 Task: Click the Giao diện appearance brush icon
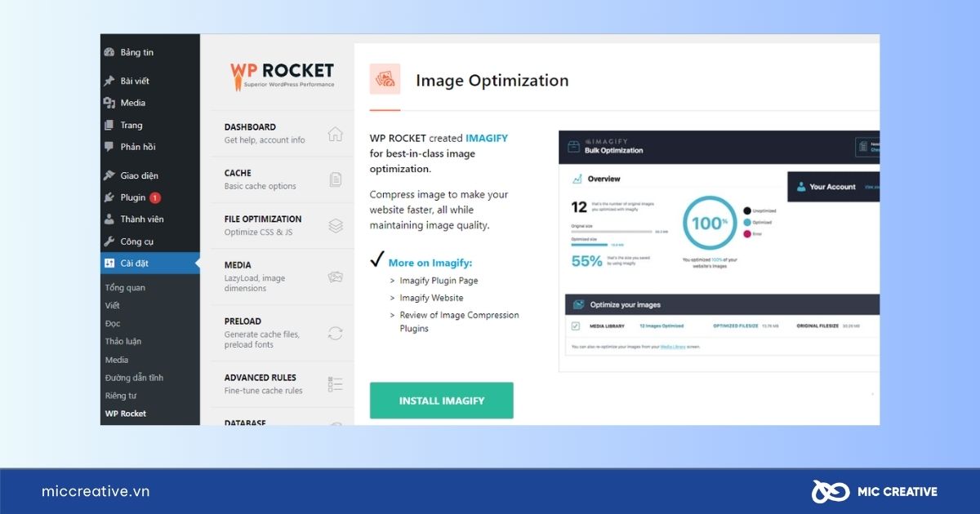pyautogui.click(x=109, y=175)
